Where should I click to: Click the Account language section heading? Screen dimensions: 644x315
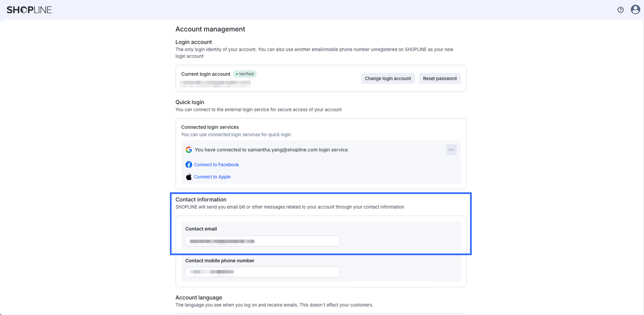pyautogui.click(x=199, y=297)
